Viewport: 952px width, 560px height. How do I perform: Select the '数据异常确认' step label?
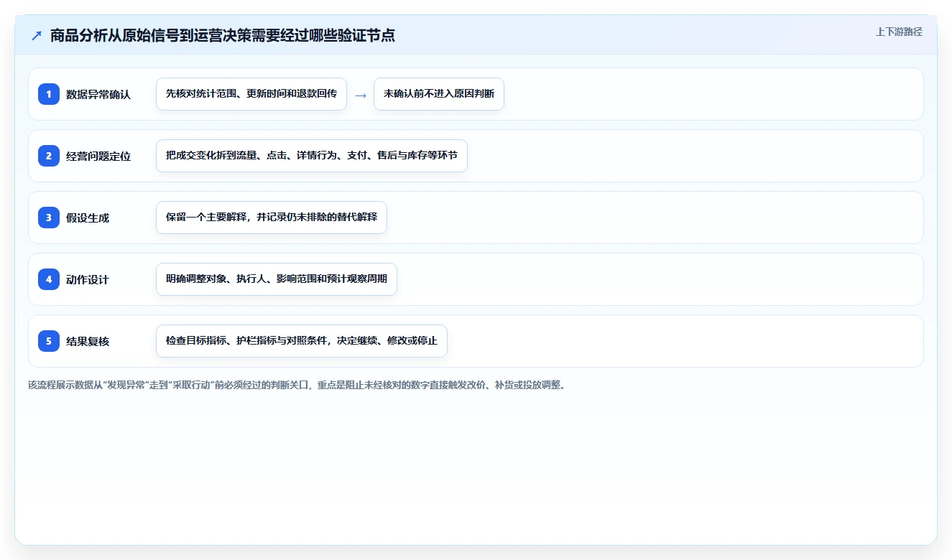(x=98, y=94)
